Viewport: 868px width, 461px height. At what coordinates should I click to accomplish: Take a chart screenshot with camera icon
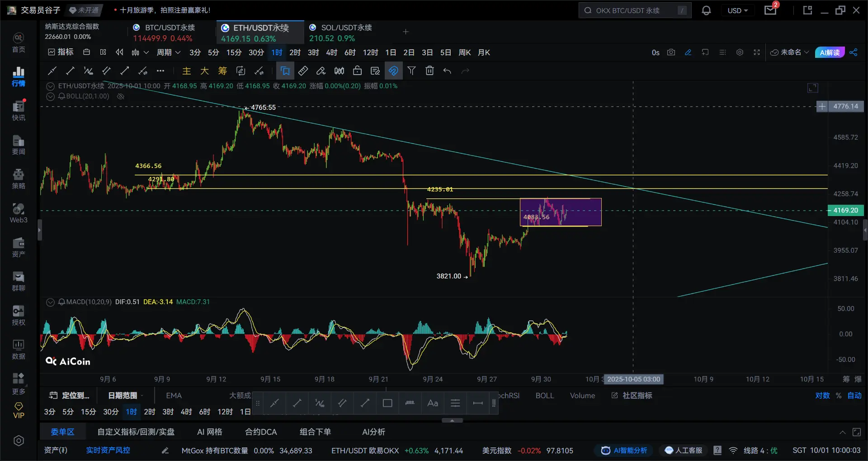click(671, 52)
